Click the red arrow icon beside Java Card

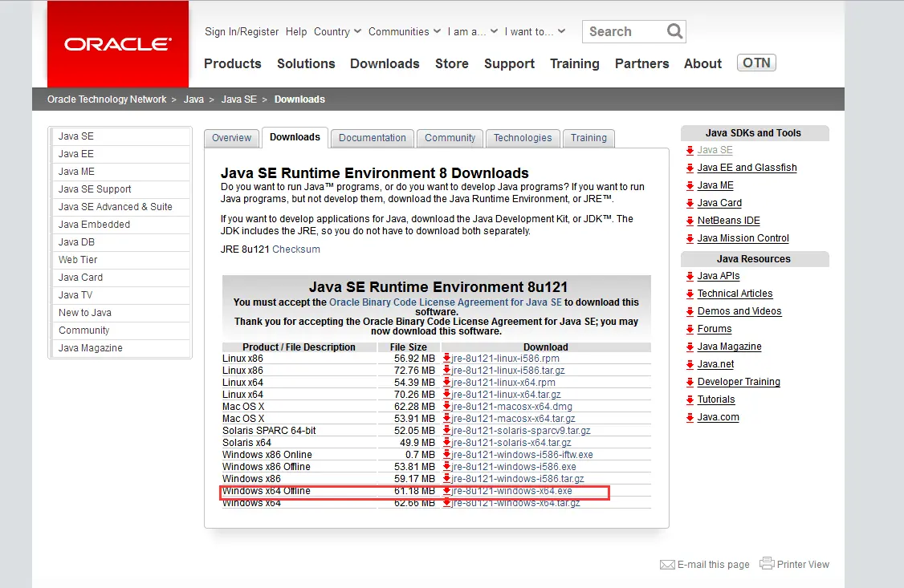pos(690,203)
